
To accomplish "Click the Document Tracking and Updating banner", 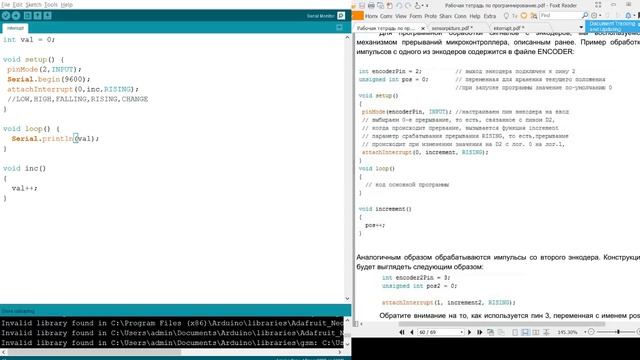I will click(613, 27).
